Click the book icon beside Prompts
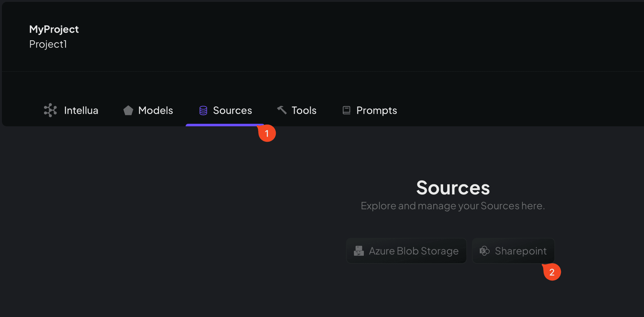 point(346,110)
